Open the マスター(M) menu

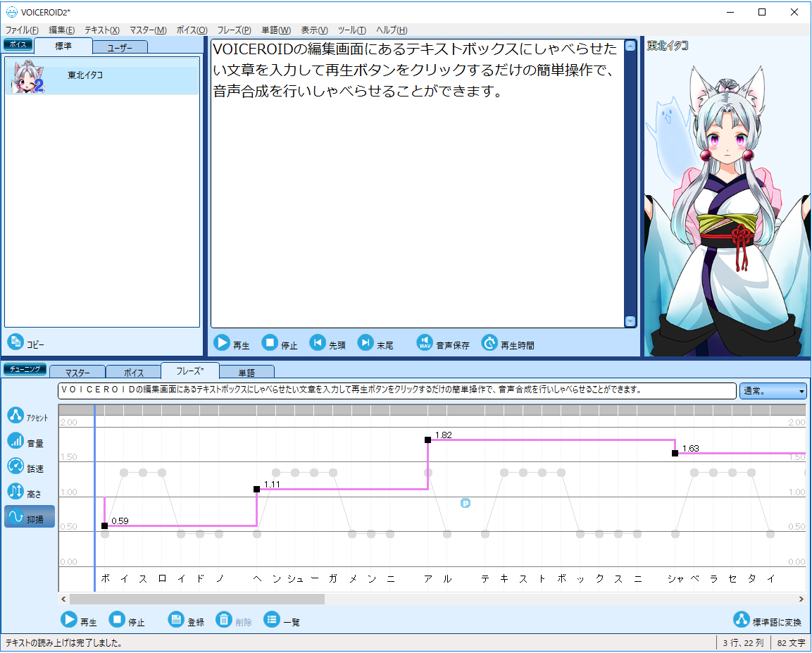[x=148, y=30]
